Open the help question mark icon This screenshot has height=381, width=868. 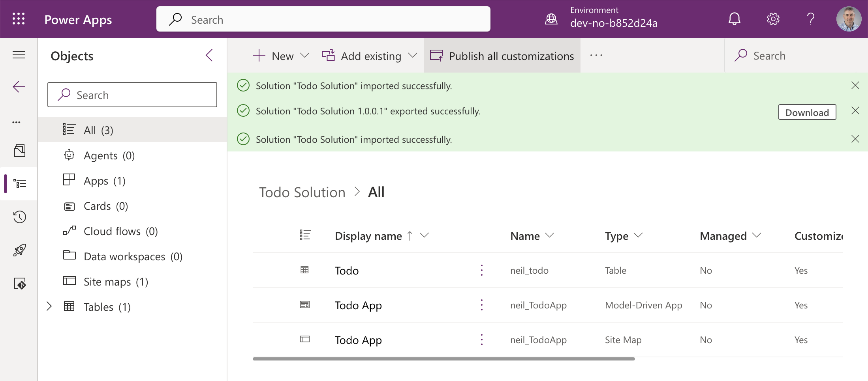[x=811, y=19]
